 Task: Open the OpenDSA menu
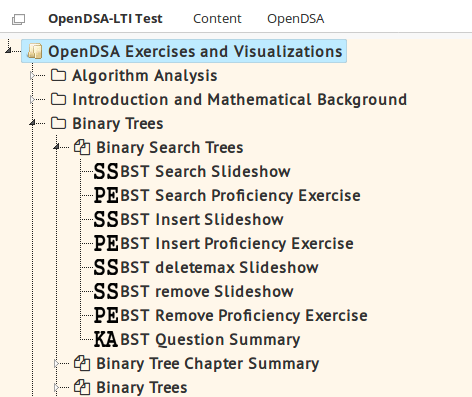click(x=296, y=19)
